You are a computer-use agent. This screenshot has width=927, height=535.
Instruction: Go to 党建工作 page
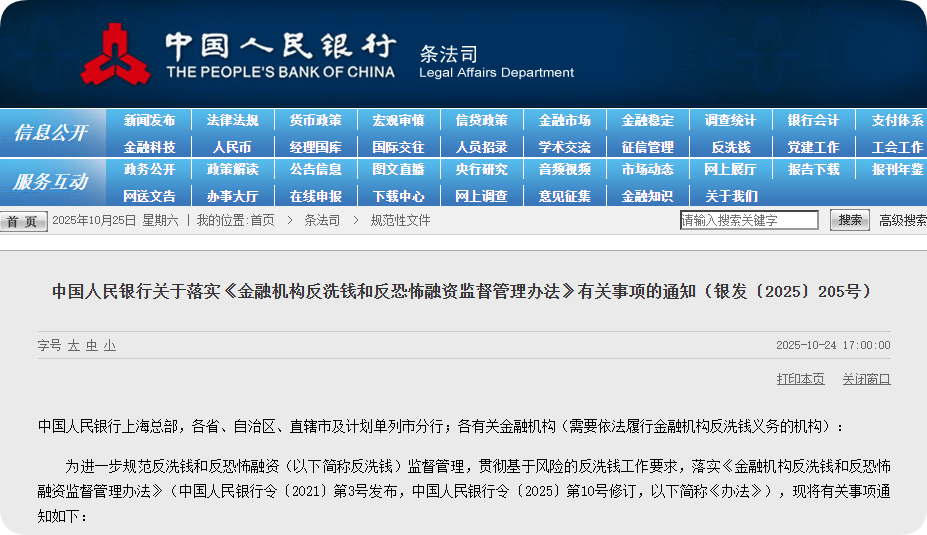click(x=813, y=147)
